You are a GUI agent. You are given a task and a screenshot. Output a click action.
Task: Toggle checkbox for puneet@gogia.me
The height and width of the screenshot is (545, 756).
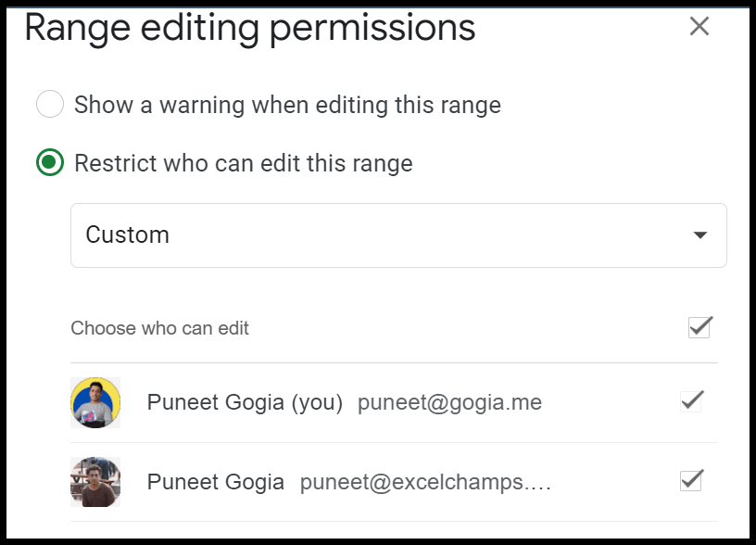(691, 401)
